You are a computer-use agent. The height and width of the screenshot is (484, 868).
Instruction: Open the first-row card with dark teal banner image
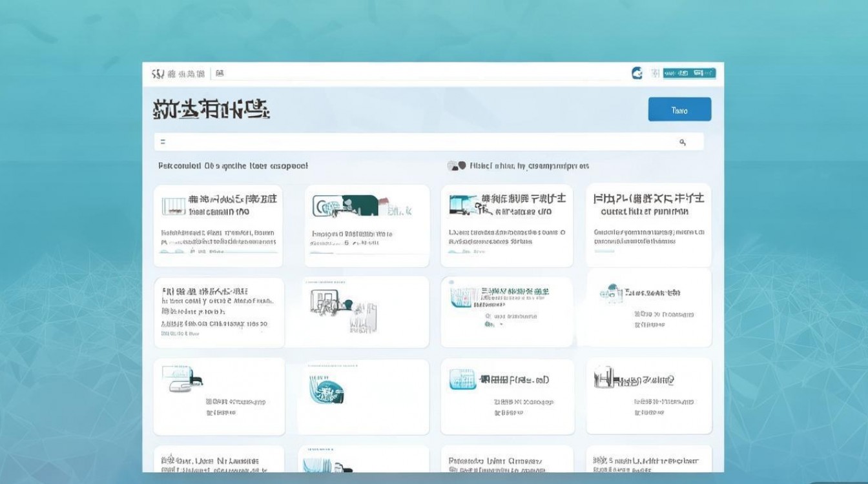tap(367, 225)
